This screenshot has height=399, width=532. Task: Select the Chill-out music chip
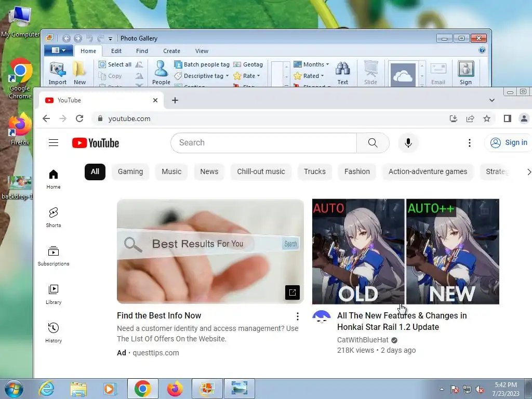pyautogui.click(x=261, y=171)
